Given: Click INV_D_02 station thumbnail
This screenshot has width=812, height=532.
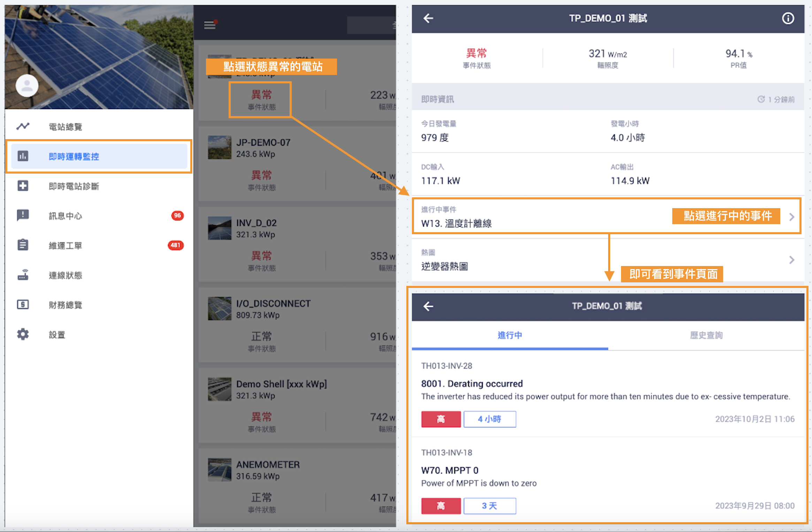Looking at the screenshot, I should 220,228.
